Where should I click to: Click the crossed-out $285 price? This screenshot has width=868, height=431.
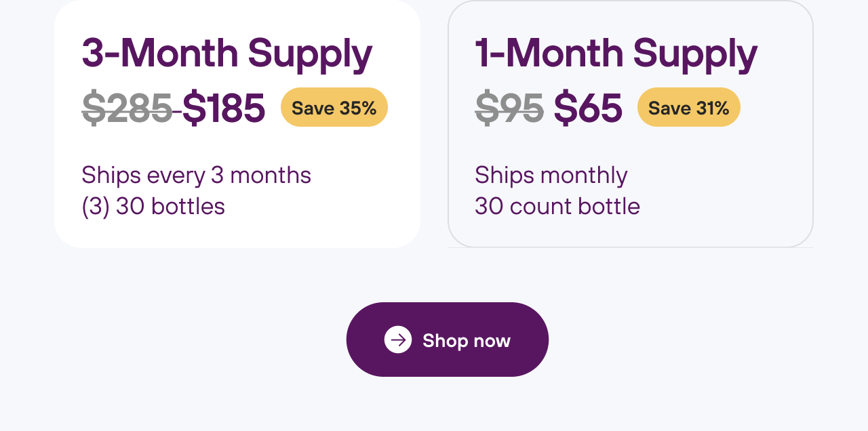(x=127, y=108)
